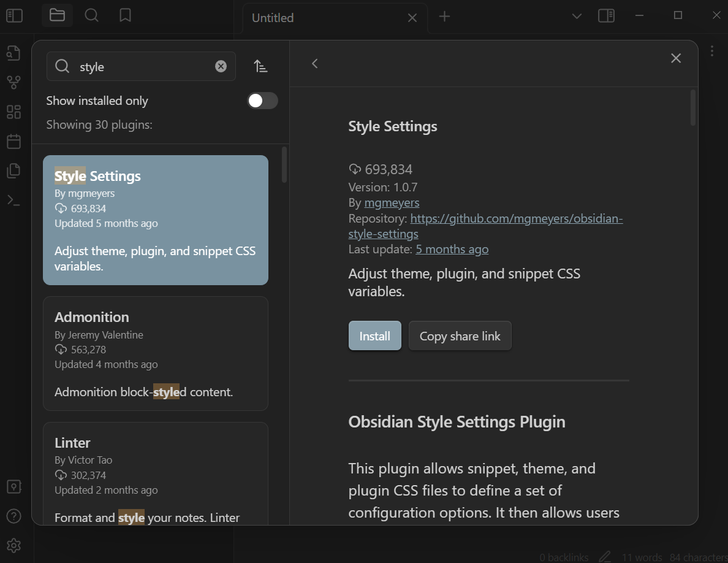The image size is (728, 563).
Task: Open graph view ribbon icon
Action: (13, 82)
